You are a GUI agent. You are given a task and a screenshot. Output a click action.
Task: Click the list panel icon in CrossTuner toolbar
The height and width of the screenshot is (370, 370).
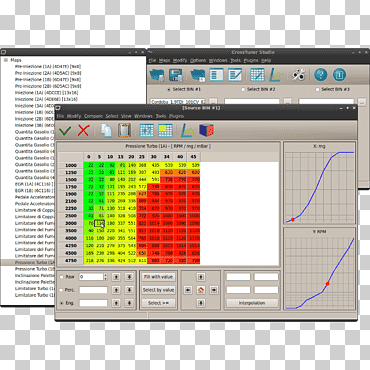point(216,75)
